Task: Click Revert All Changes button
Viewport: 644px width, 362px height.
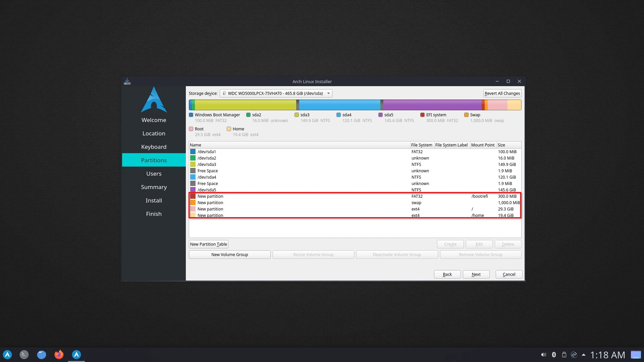Action: 502,94
